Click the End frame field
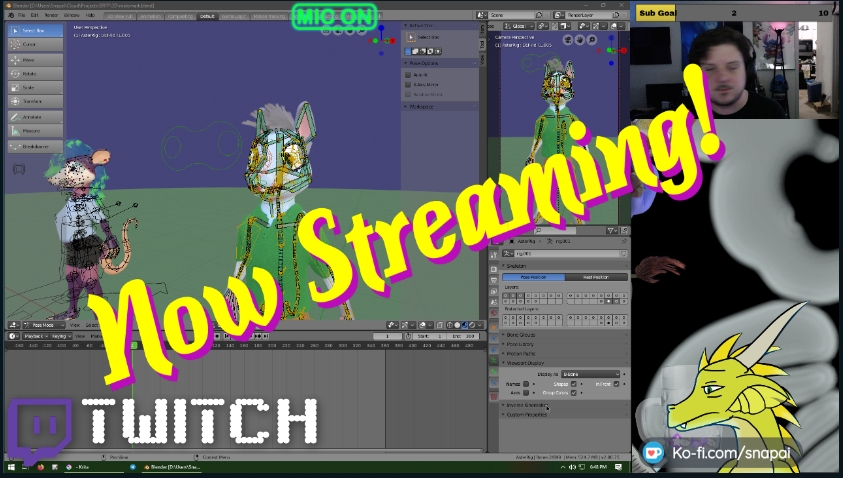 pyautogui.click(x=463, y=336)
